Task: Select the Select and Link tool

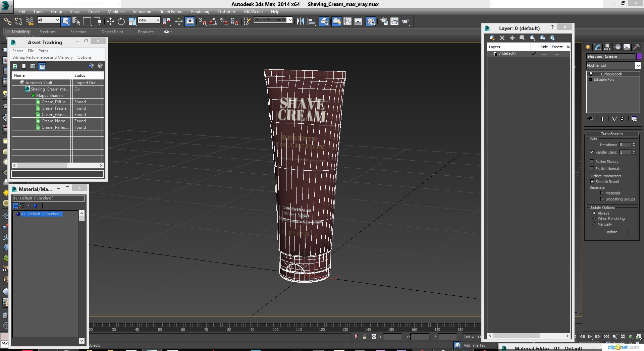Action: (7, 21)
